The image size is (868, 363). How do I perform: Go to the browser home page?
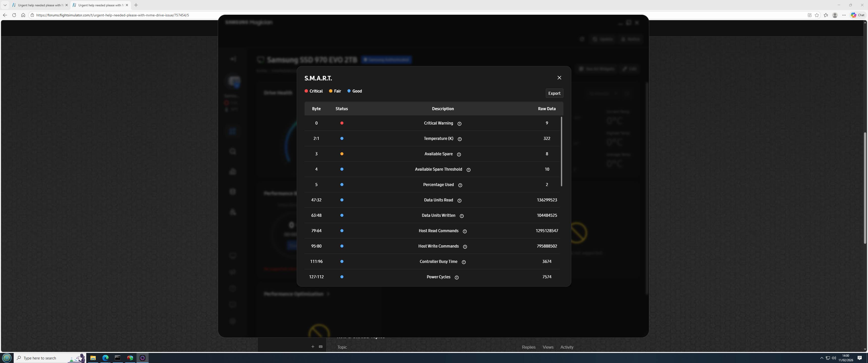[23, 15]
